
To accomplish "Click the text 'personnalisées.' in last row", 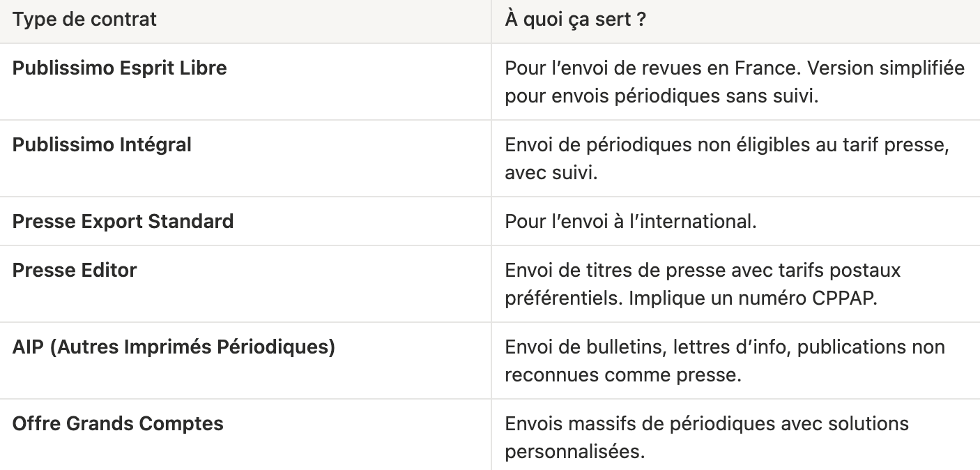I will [x=574, y=450].
